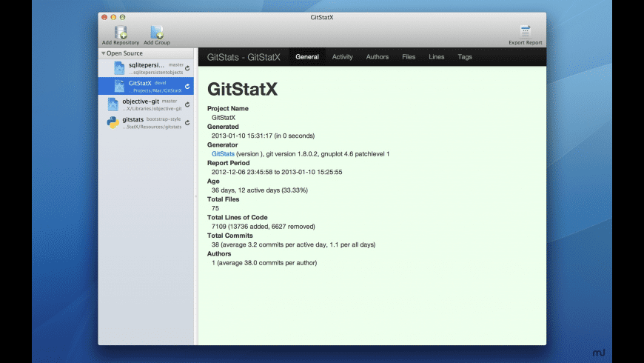Image resolution: width=644 pixels, height=363 pixels.
Task: Go to the Lines tab
Action: tap(437, 57)
